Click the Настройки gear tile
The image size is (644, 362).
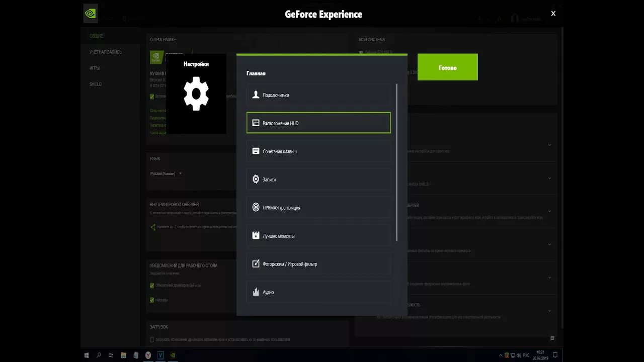[196, 94]
